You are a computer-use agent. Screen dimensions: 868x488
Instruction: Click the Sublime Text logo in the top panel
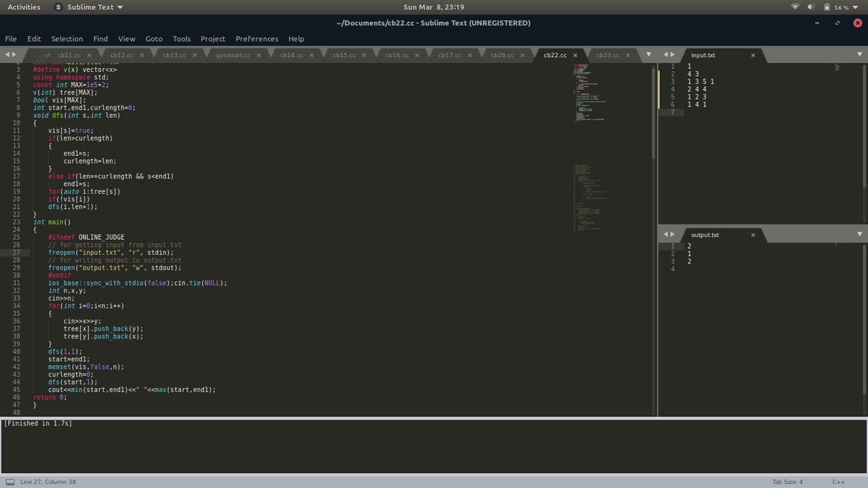coord(58,7)
